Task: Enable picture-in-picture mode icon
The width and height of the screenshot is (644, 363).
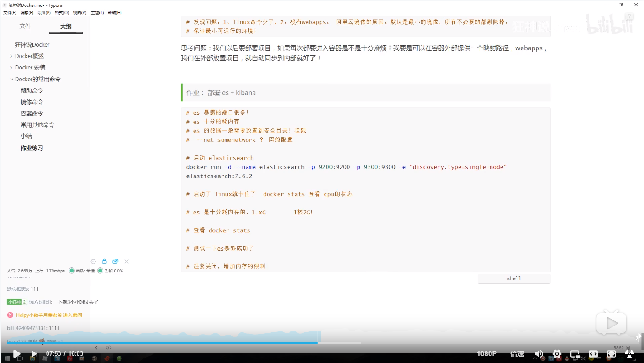Action: [575, 354]
